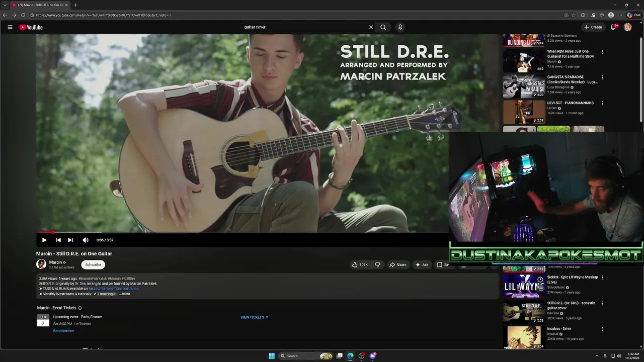Viewport: 644px width, 362px height.
Task: Open the YouTube account avatar menu
Action: [x=627, y=27]
